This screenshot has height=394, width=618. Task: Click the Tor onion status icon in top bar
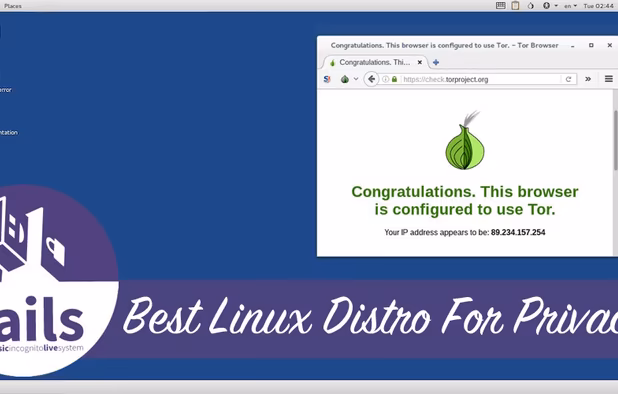pyautogui.click(x=531, y=6)
